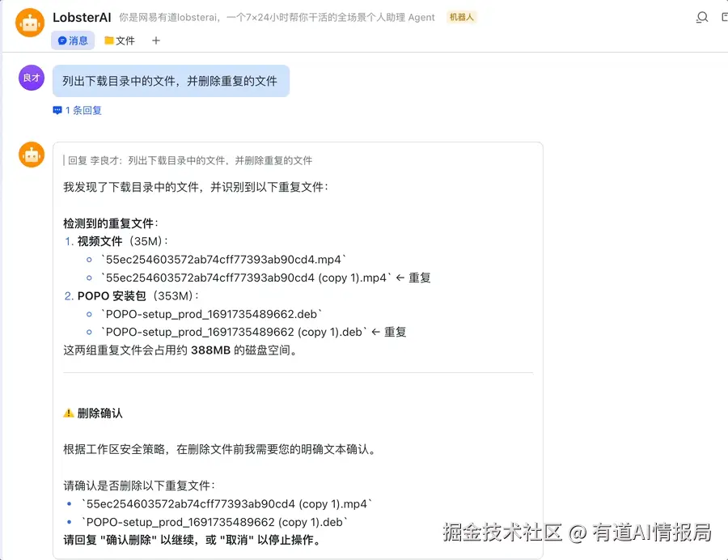Click the chat bubble icon on 消息 tab
The width and height of the screenshot is (728, 560).
coord(61,40)
